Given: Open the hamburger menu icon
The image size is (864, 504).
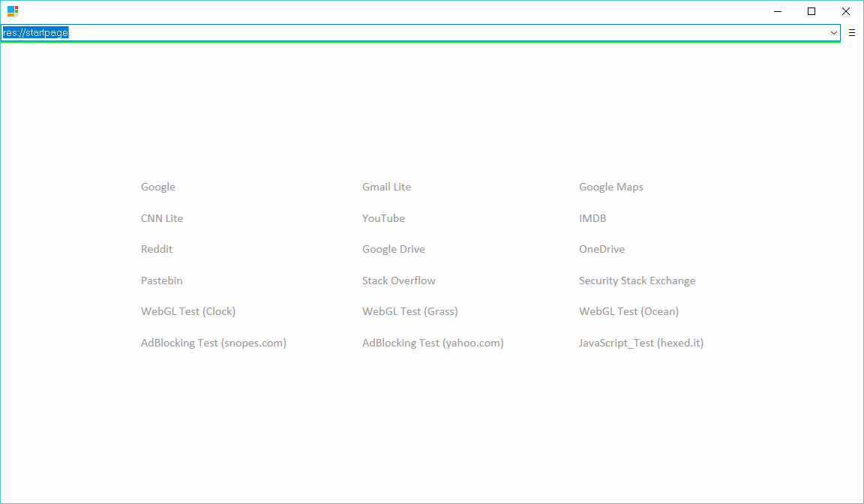Looking at the screenshot, I should 852,33.
